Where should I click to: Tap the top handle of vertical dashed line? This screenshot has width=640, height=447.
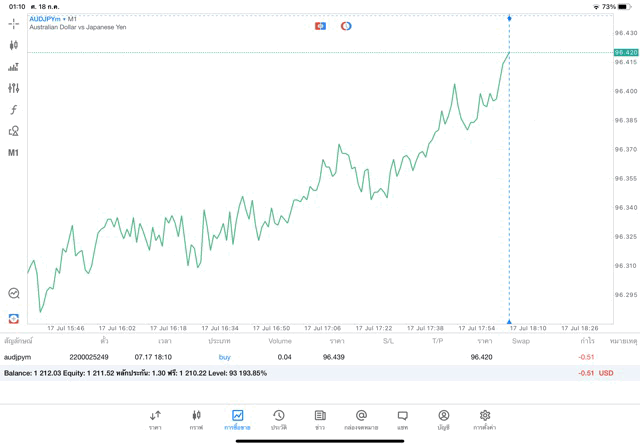pos(509,18)
